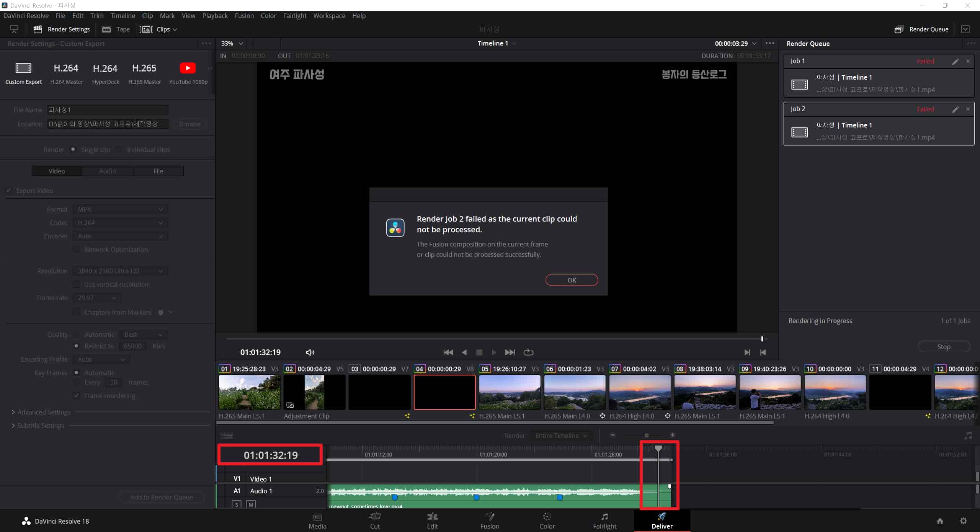
Task: Switch to the Audio settings tab
Action: click(108, 171)
